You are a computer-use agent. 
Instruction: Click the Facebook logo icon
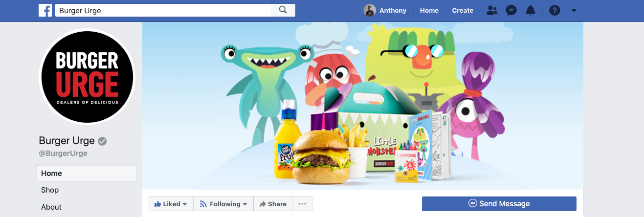click(45, 10)
